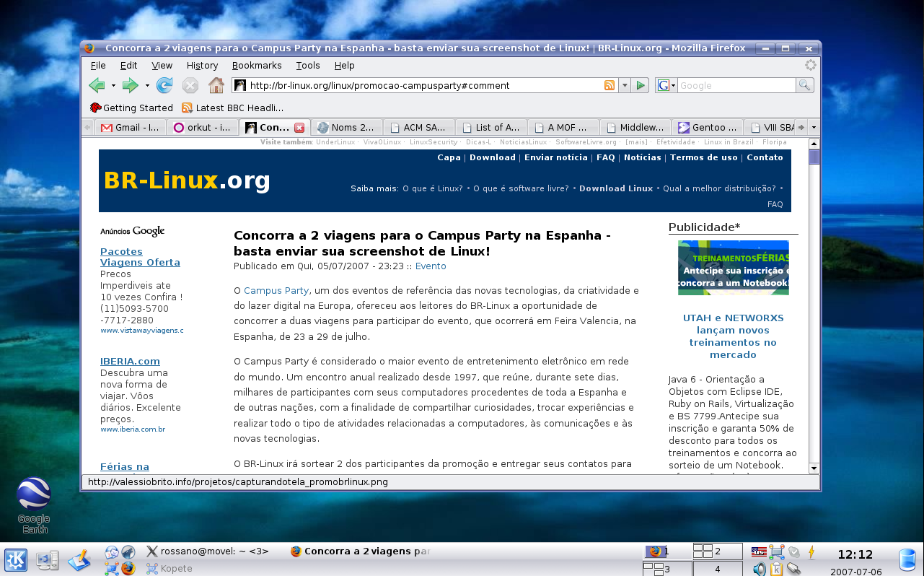The height and width of the screenshot is (576, 924).
Task: Open the IBERIA.com ad link
Action: click(x=130, y=361)
